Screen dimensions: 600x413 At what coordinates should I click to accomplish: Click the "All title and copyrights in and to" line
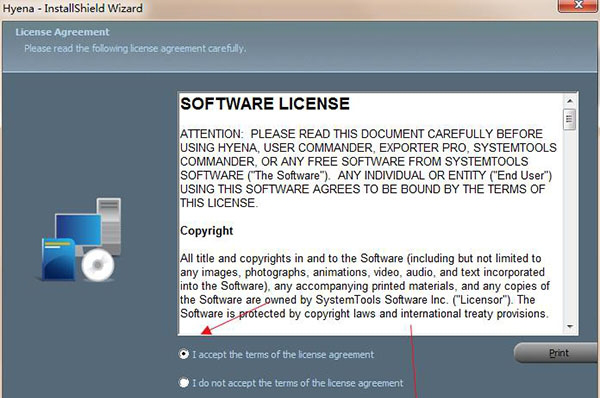click(x=360, y=258)
